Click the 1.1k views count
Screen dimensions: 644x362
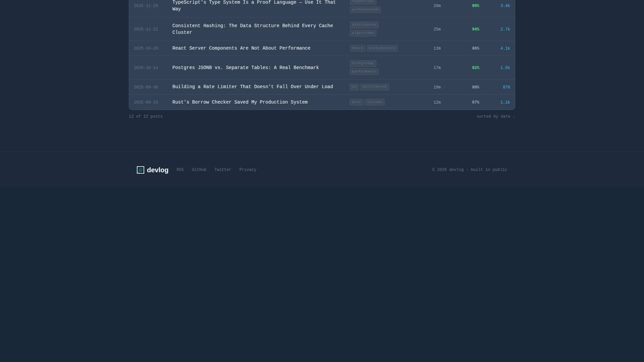(x=505, y=103)
